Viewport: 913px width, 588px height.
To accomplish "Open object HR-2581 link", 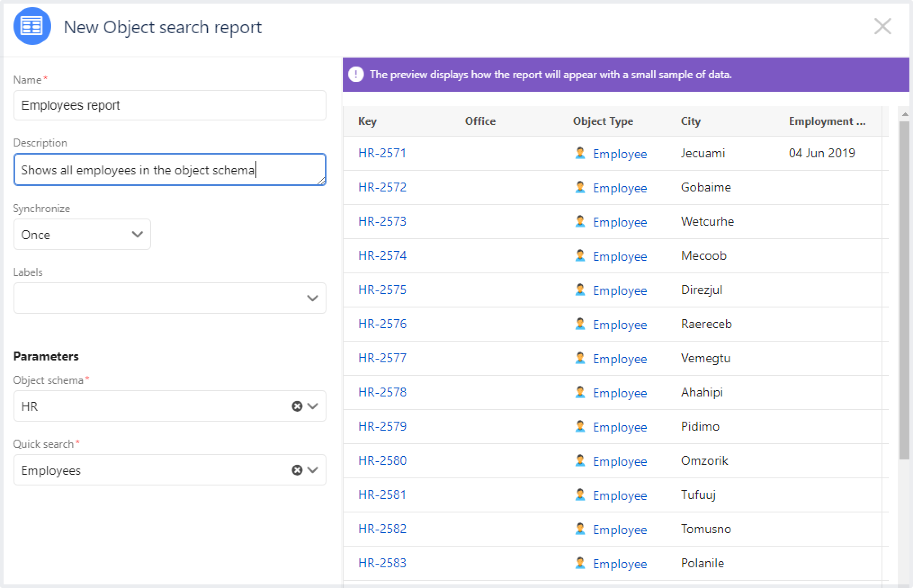I will [x=382, y=495].
